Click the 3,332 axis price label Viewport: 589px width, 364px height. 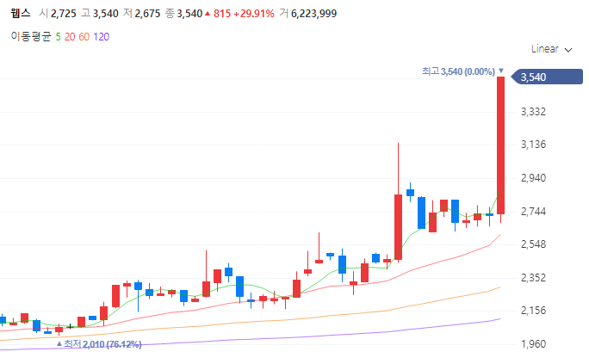tap(533, 112)
